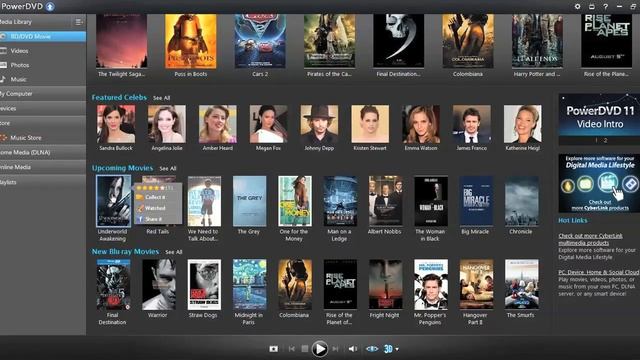Skip to next chapter
640x360 pixels.
[335, 349]
